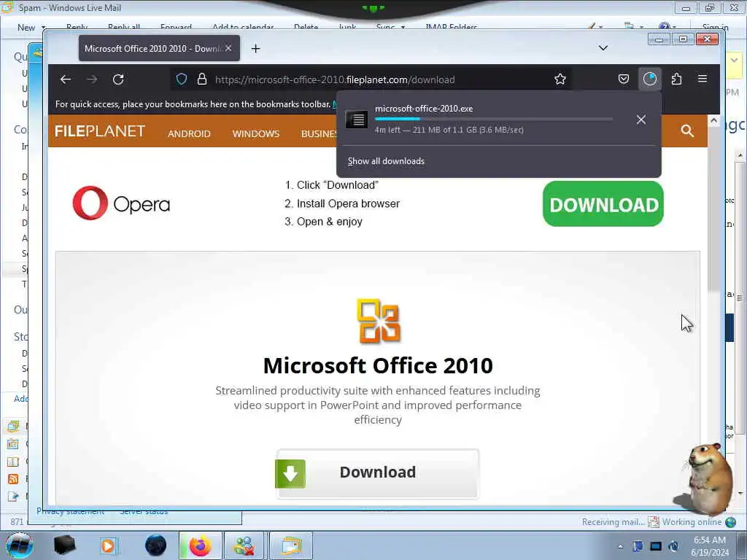View site security via padlock icon
Viewport: 747px width, 560px height.
click(202, 79)
